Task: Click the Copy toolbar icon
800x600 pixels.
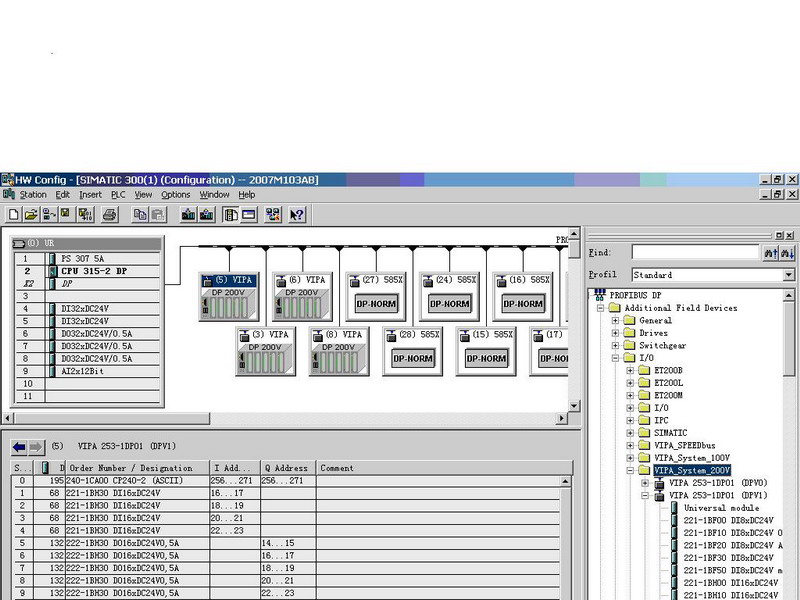Action: (139, 215)
